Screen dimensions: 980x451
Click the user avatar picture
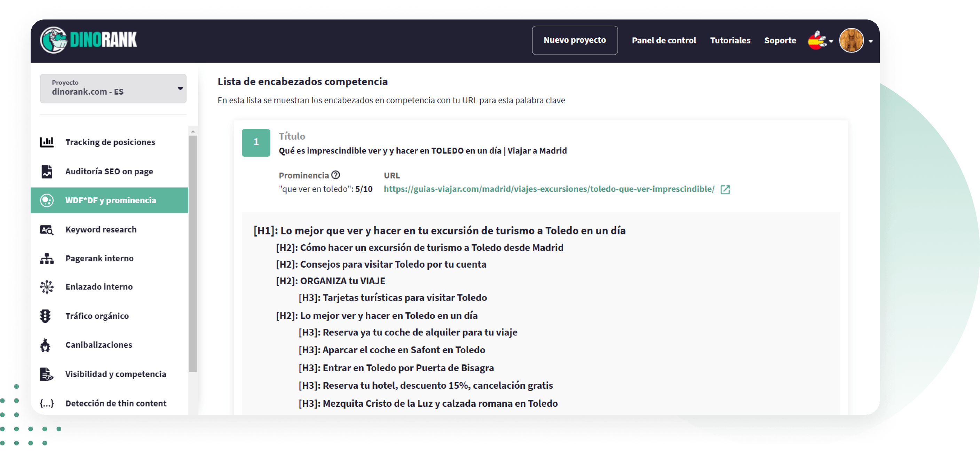851,40
